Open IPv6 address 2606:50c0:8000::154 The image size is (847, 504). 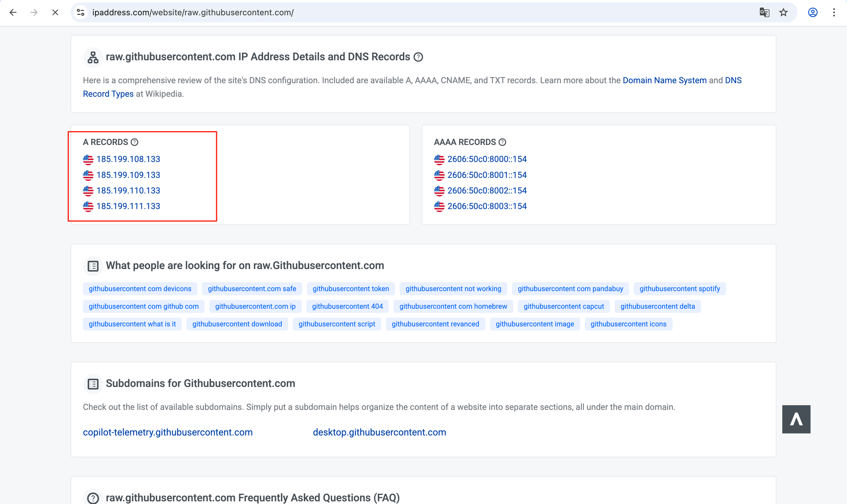coord(487,159)
